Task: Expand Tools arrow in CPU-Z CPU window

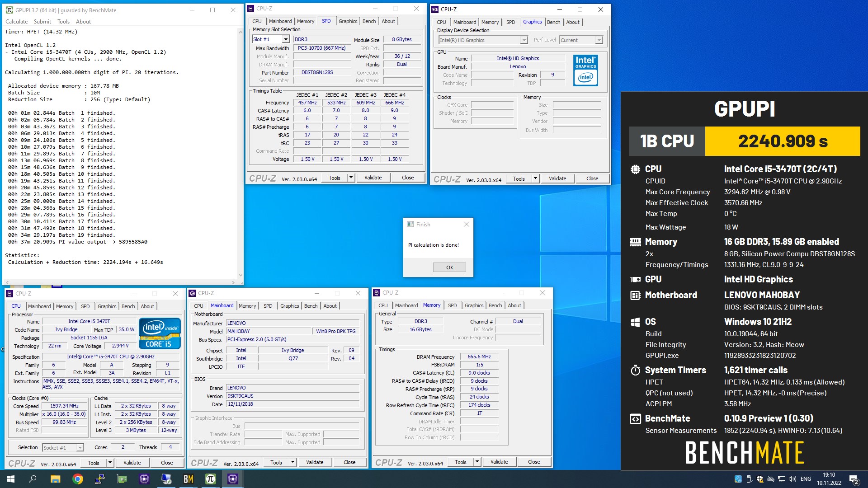Action: (110, 463)
